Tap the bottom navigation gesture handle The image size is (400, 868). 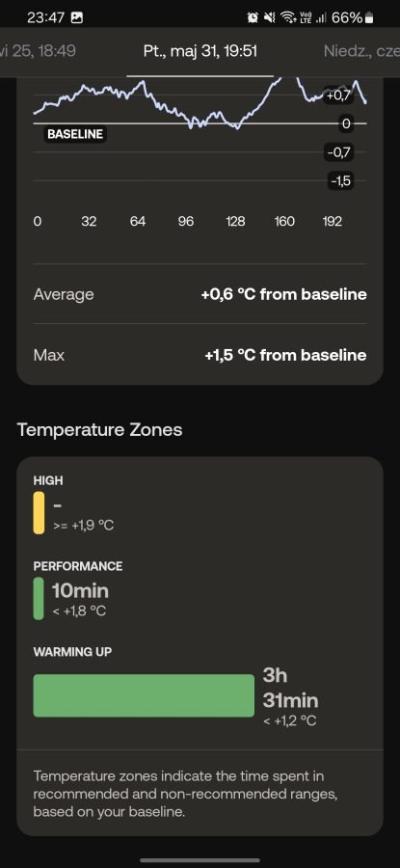tap(200, 860)
